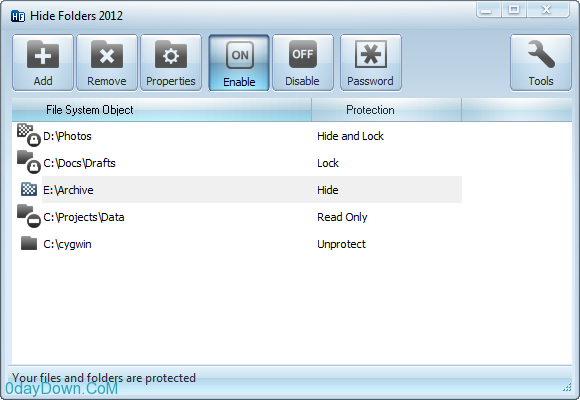The width and height of the screenshot is (580, 400).
Task: Select the D:\Photos entry
Action: 67,136
